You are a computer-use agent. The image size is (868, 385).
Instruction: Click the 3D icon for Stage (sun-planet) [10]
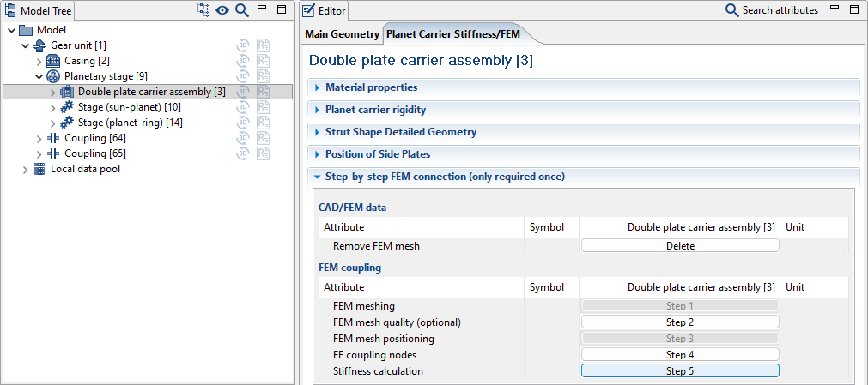(243, 107)
